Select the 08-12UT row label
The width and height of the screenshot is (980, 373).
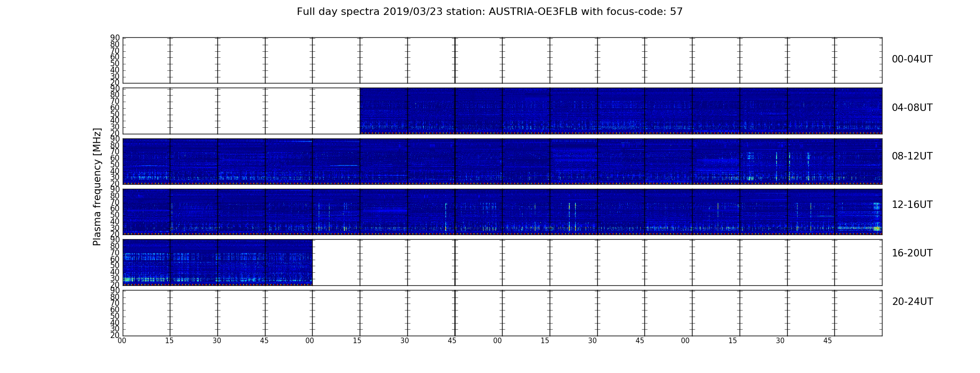(x=912, y=156)
